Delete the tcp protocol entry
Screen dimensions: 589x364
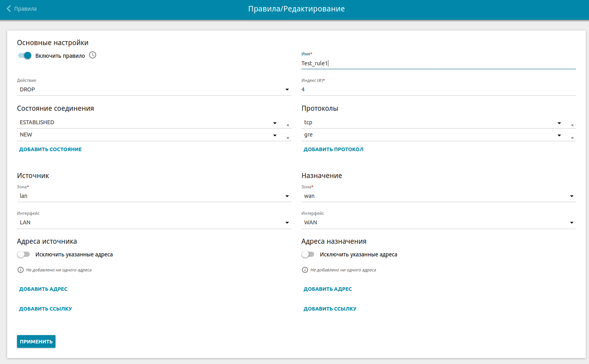(572, 125)
